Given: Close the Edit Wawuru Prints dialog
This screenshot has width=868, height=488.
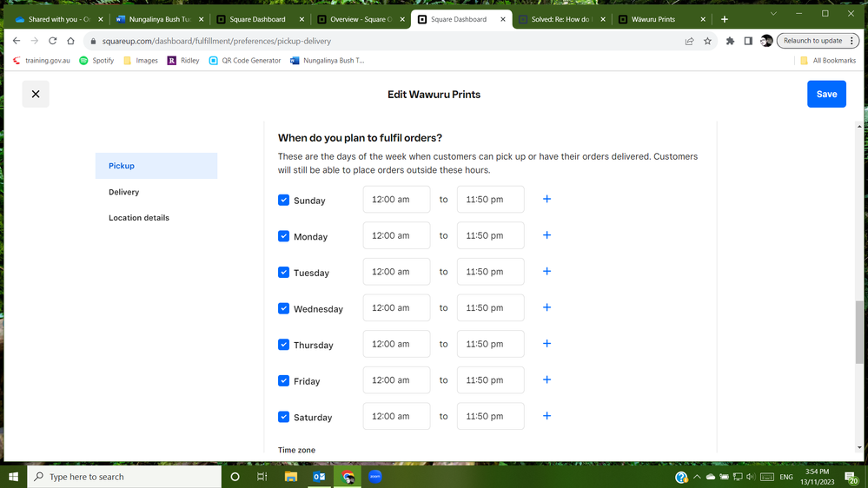Looking at the screenshot, I should 36,94.
